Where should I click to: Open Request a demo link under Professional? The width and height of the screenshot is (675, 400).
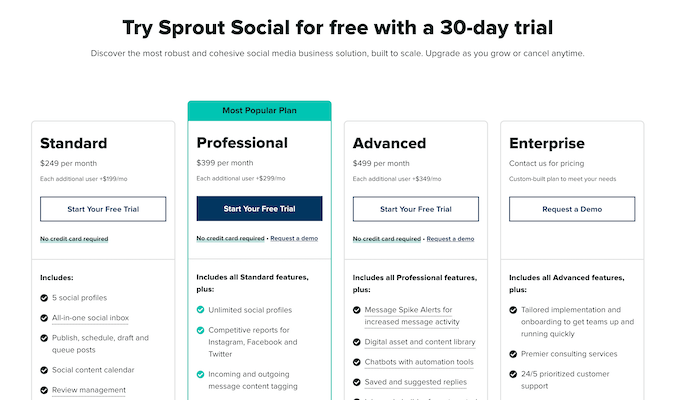click(x=295, y=239)
